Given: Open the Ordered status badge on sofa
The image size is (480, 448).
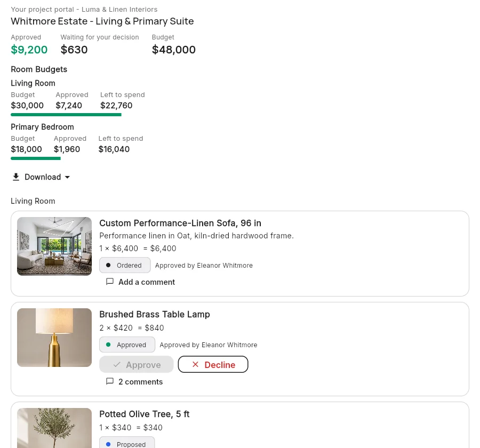Looking at the screenshot, I should tap(125, 265).
